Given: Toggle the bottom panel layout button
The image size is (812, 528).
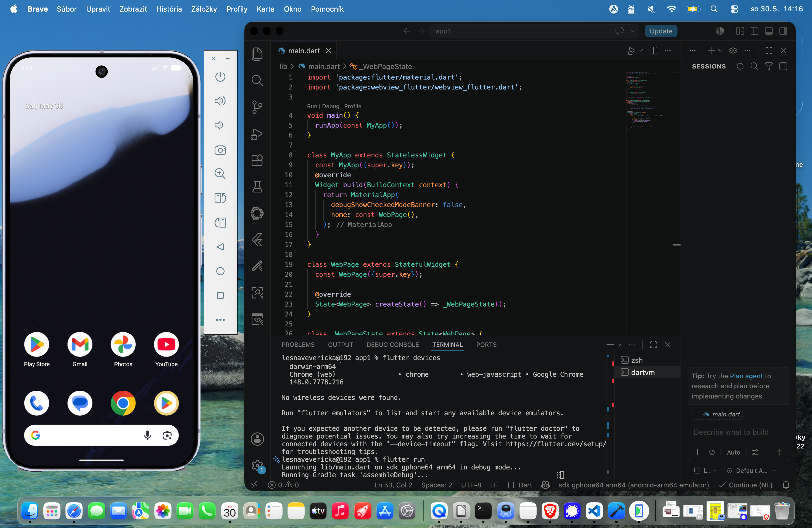Looking at the screenshot, I should click(x=769, y=31).
